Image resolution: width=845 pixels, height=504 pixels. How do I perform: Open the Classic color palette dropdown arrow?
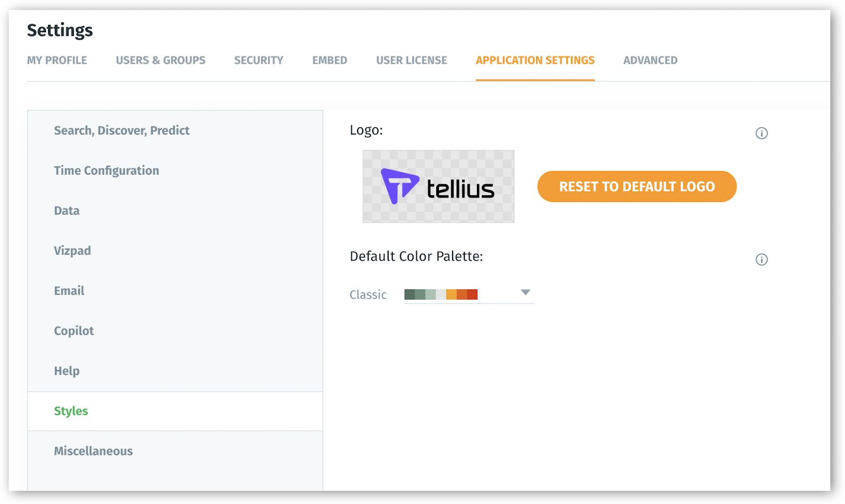click(525, 292)
